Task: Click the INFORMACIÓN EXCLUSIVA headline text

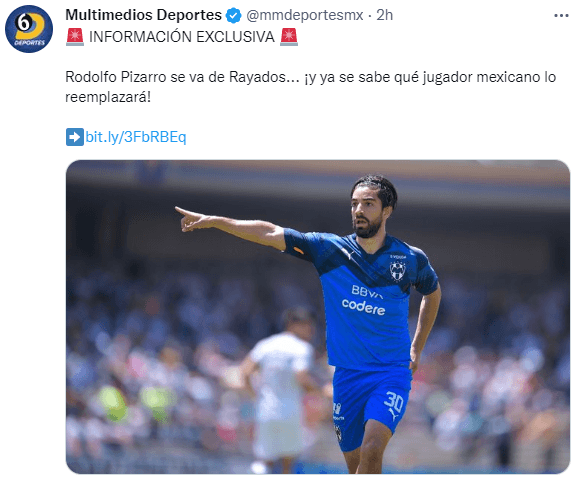Action: click(182, 37)
